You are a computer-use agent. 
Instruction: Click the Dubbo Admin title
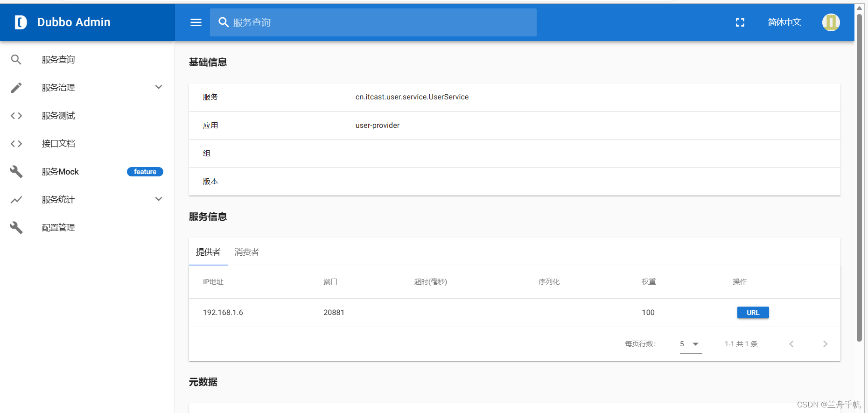click(x=74, y=22)
